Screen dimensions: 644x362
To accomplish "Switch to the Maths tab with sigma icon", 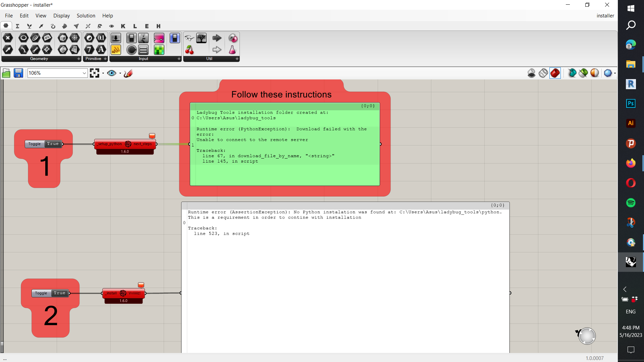I will coord(18,26).
